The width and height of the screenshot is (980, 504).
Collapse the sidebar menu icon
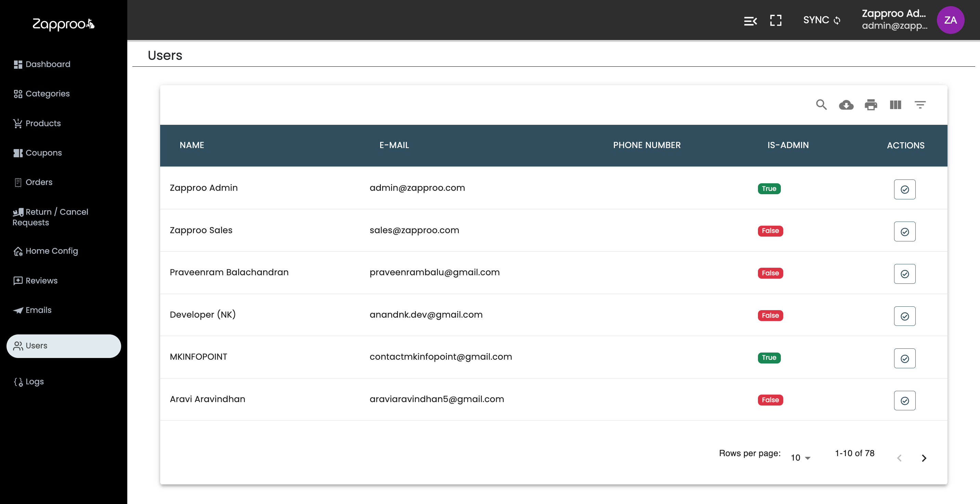coord(750,21)
